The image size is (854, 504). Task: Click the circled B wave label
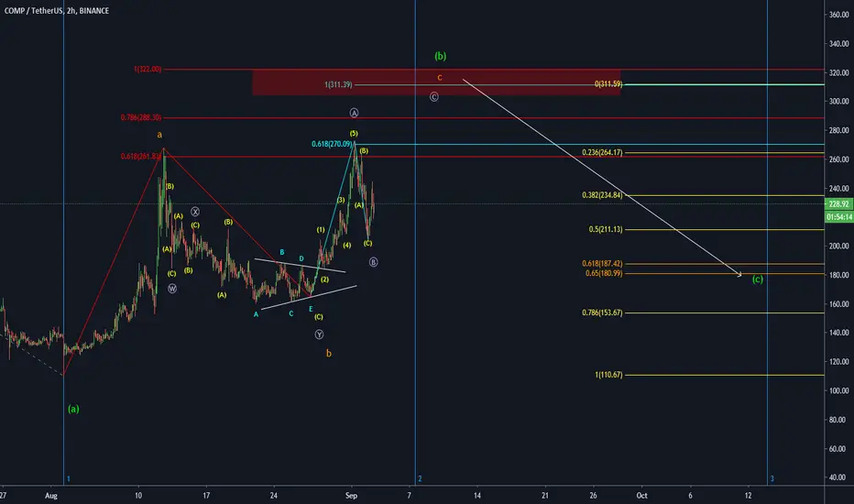[373, 262]
